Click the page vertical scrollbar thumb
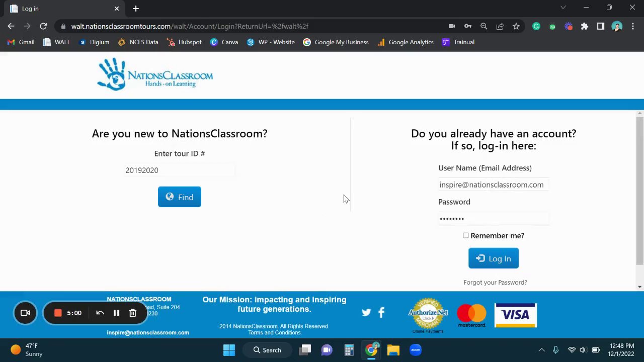This screenshot has height=362, width=644. coord(639,191)
